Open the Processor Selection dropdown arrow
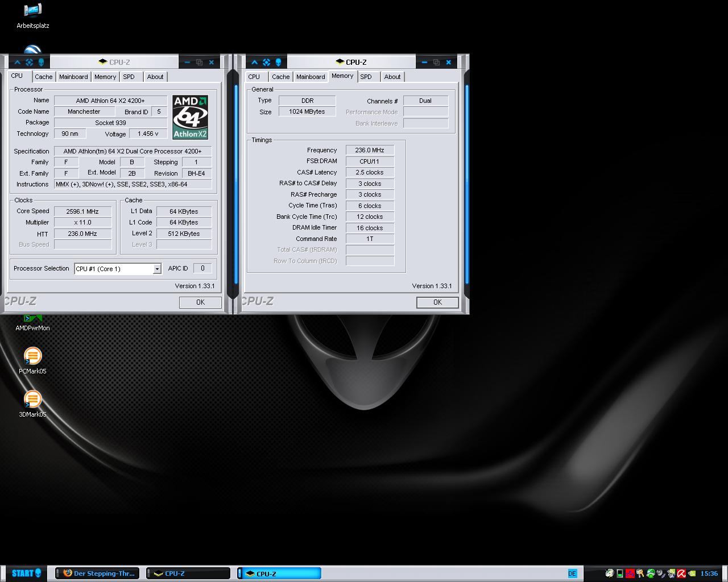The width and height of the screenshot is (728, 582). click(157, 269)
